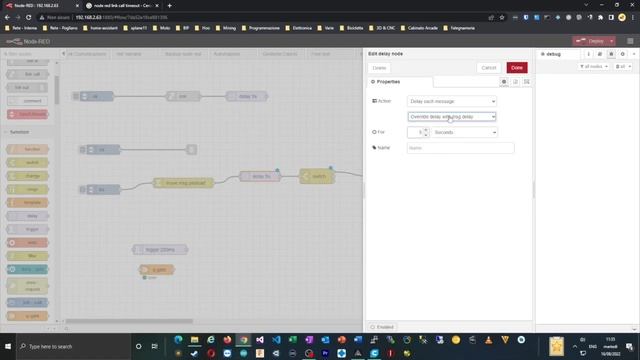This screenshot has width=640, height=360.
Task: Open the config nodes gear sidebar icon
Action: click(622, 54)
